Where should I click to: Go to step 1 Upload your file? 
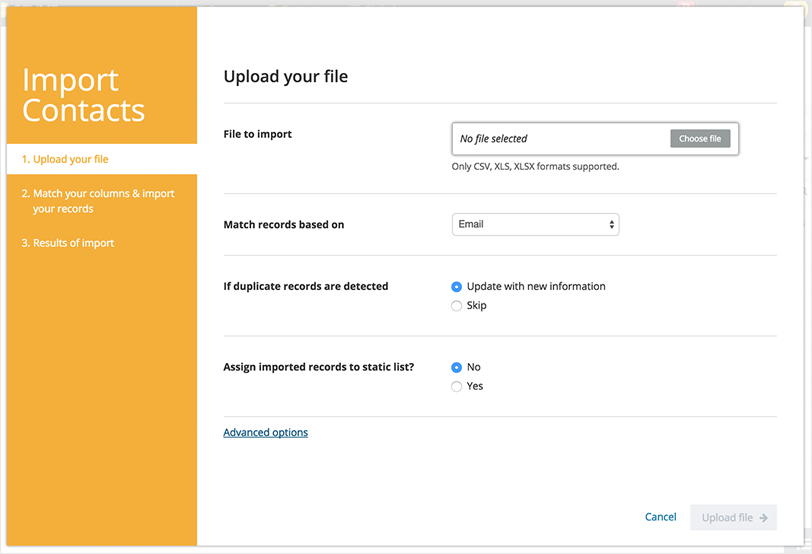(x=70, y=160)
